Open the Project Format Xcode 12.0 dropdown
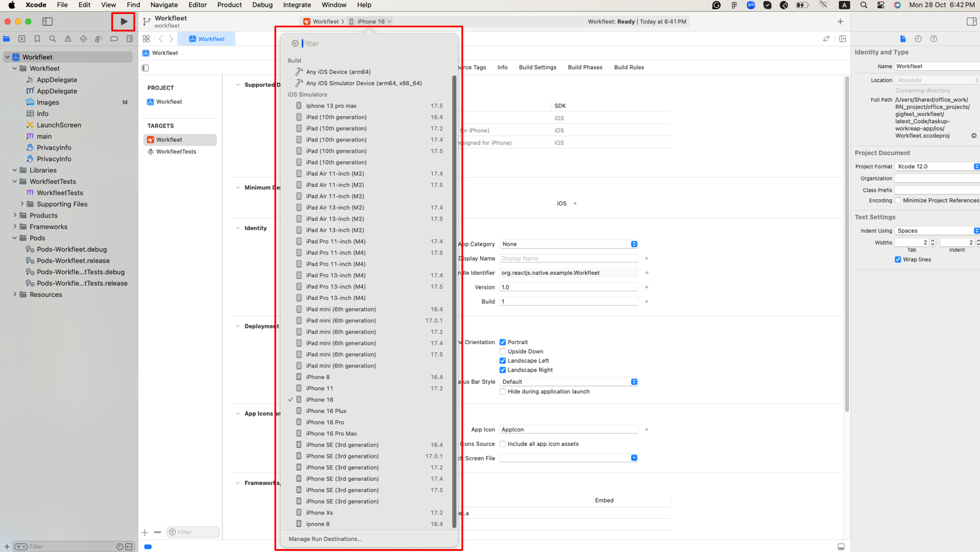The image size is (980, 552). (x=937, y=167)
